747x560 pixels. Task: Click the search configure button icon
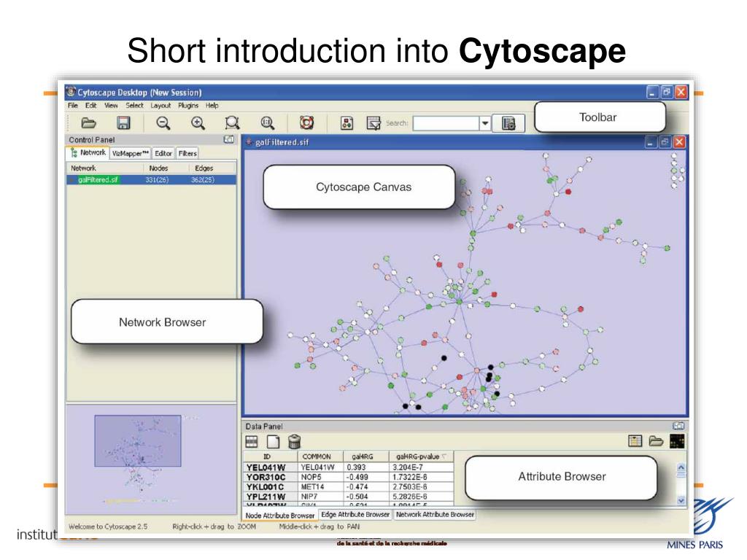[x=508, y=123]
